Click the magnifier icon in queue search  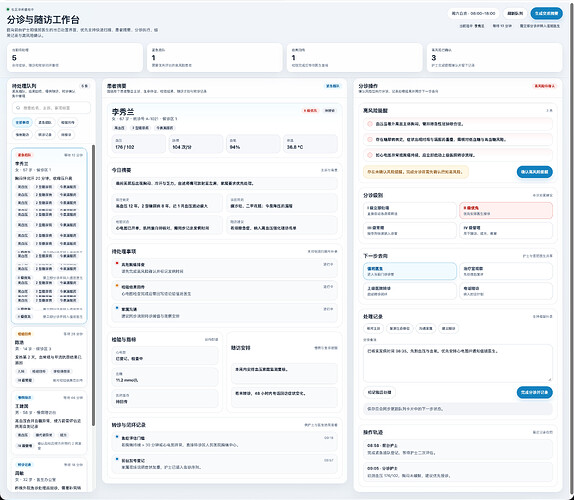[18, 108]
